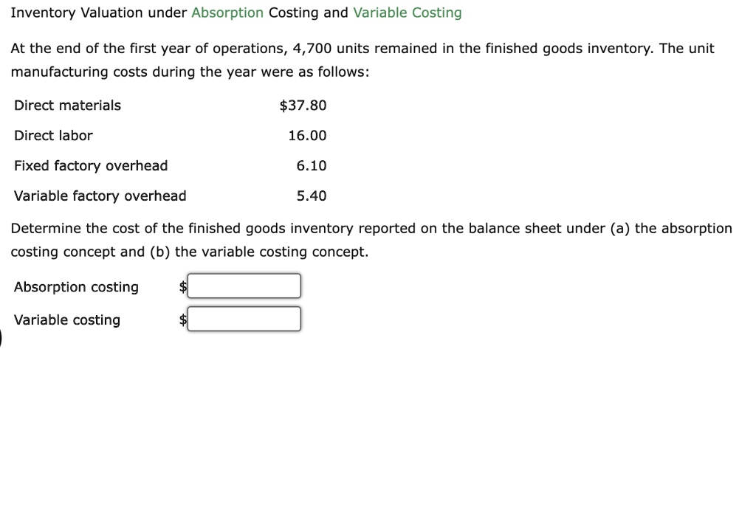Select the Variable factory overhead label
756x532 pixels.
click(100, 196)
